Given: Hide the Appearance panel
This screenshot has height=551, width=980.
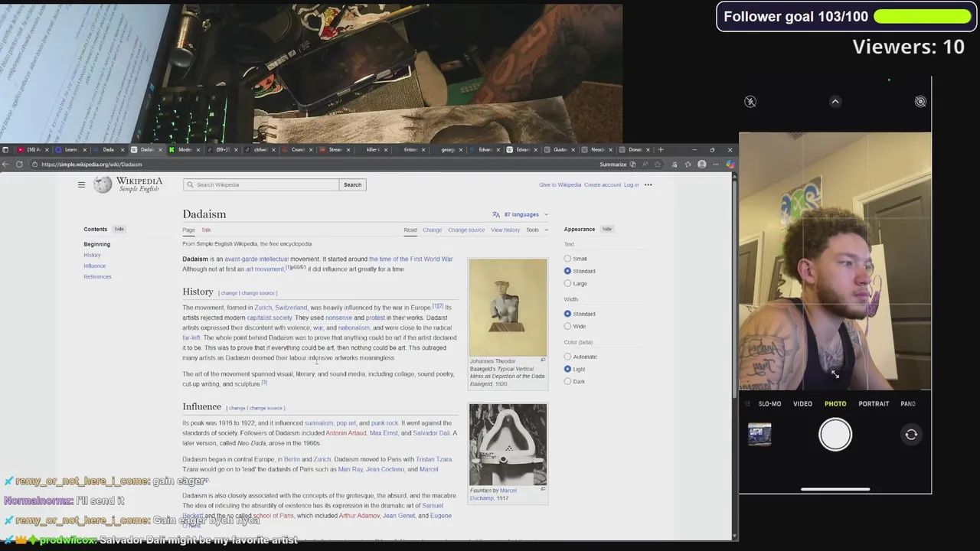Looking at the screenshot, I should pyautogui.click(x=606, y=229).
